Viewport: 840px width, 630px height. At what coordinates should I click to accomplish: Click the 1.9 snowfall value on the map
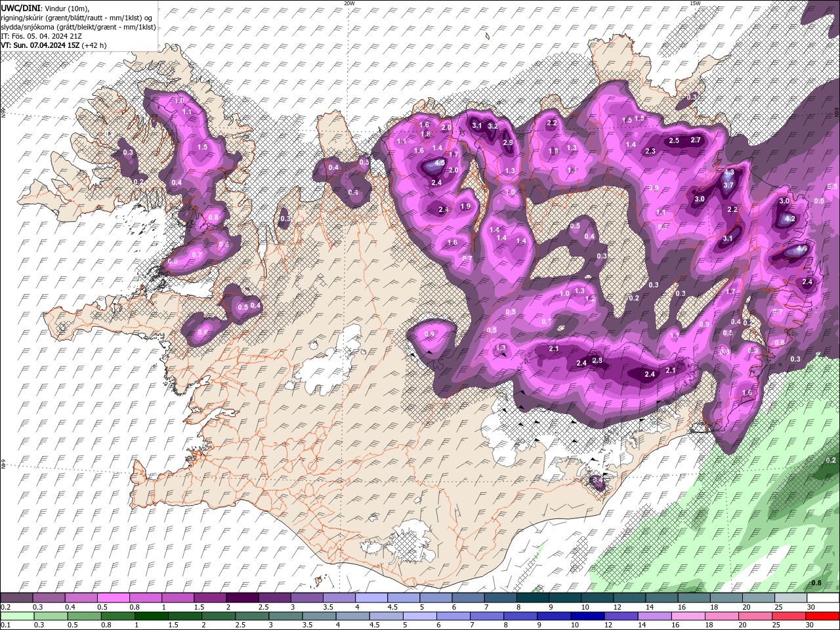466,206
